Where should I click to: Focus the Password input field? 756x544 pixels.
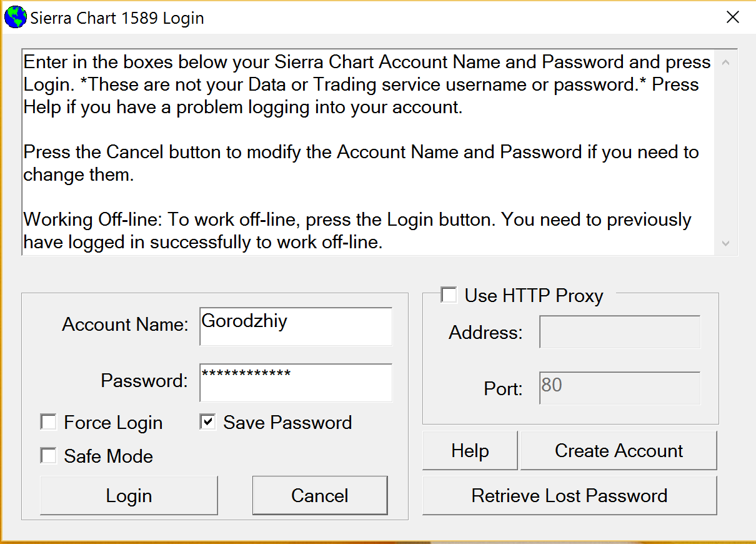(x=296, y=382)
